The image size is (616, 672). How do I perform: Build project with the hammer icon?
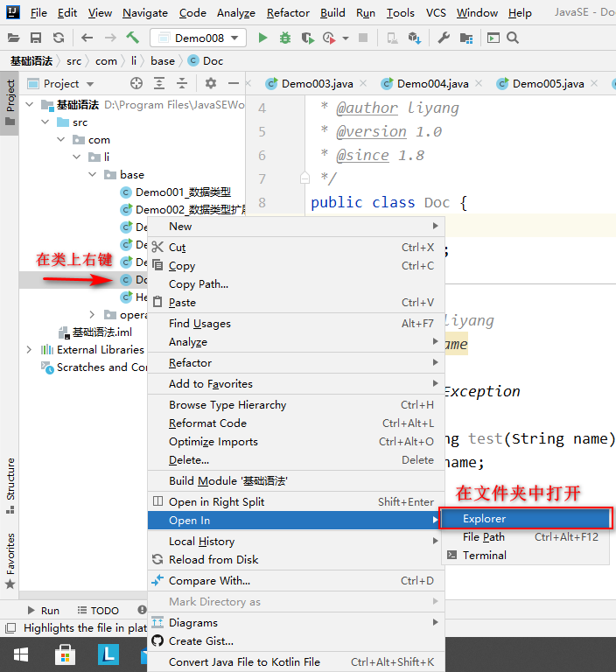[x=132, y=38]
